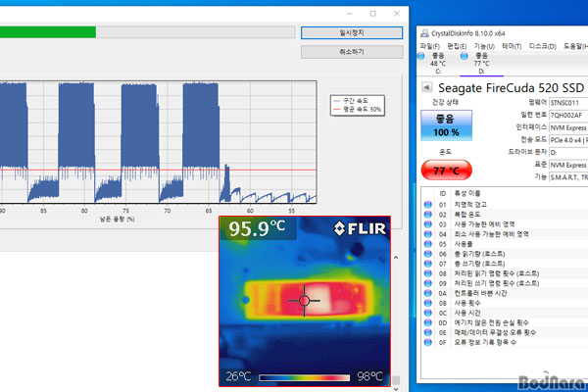Image resolution: width=588 pixels, height=392 pixels.
Task: Click the green benchmark progress bar
Action: pos(147,32)
